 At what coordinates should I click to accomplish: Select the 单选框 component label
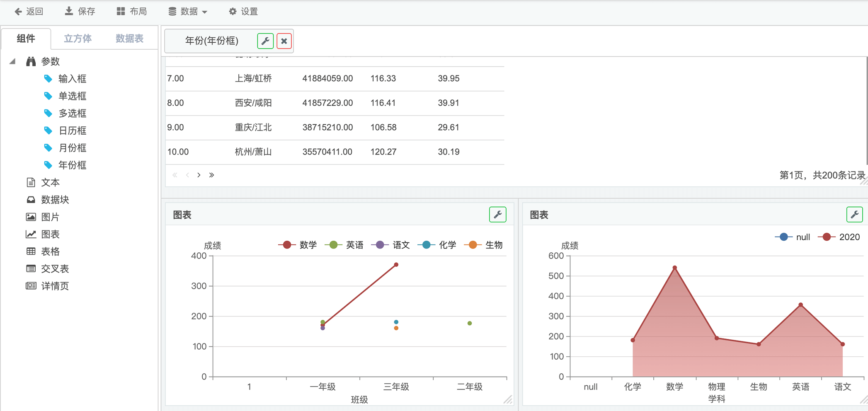point(73,96)
